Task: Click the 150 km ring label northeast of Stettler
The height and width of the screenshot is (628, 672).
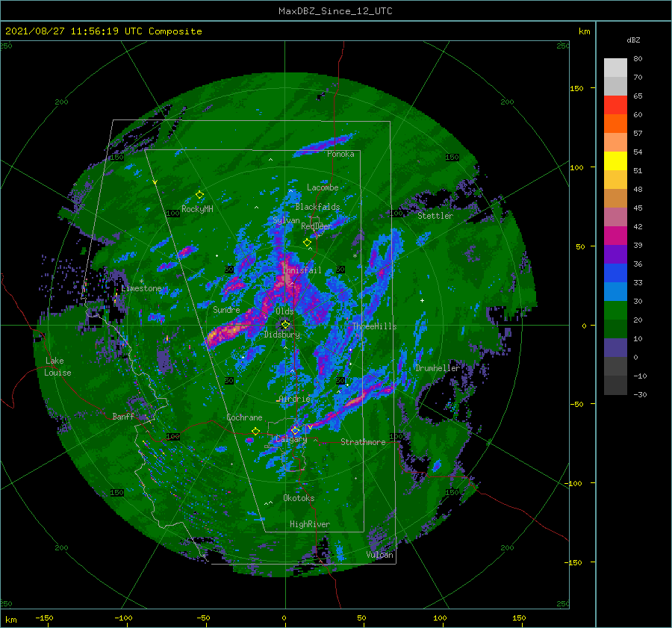Action: tap(452, 158)
